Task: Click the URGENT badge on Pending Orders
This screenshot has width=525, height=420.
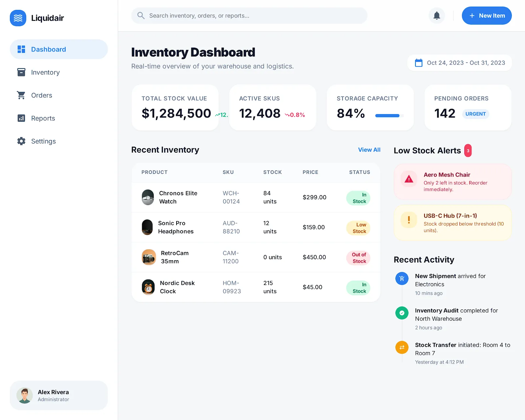Action: click(x=475, y=114)
